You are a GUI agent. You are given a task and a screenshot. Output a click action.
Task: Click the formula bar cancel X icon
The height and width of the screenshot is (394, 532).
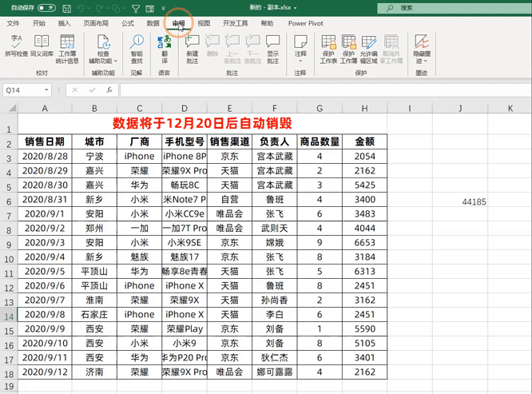(x=75, y=90)
